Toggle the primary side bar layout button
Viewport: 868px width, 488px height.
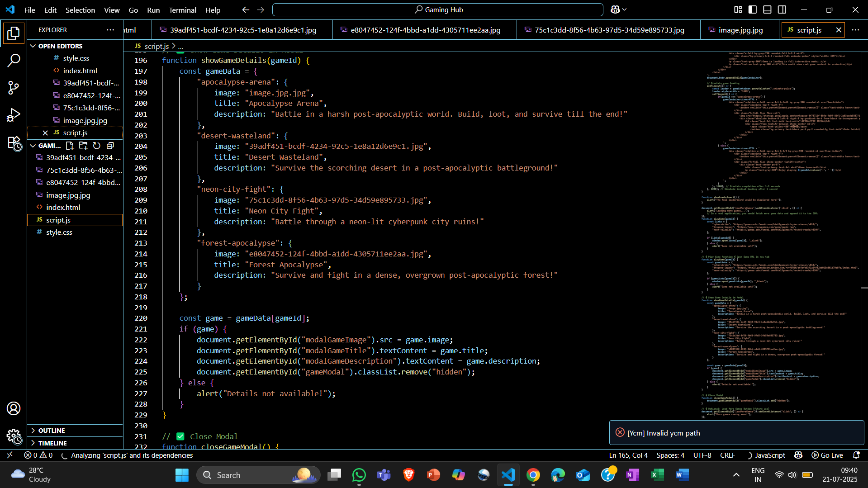tap(753, 9)
